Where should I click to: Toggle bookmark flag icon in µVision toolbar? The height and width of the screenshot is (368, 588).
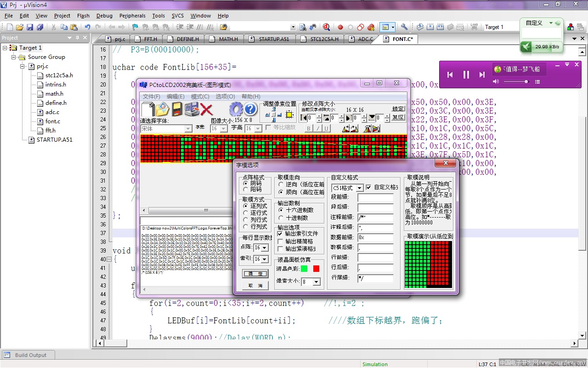pos(135,27)
